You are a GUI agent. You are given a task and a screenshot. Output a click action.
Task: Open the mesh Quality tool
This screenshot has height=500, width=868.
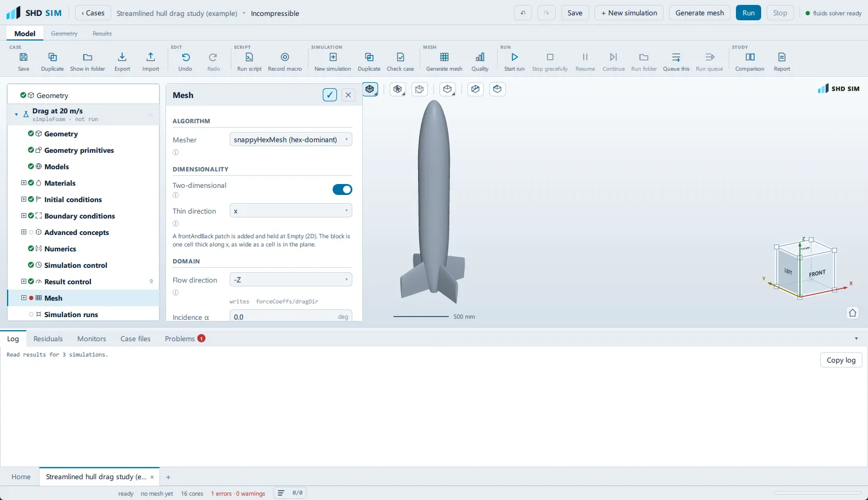(479, 57)
